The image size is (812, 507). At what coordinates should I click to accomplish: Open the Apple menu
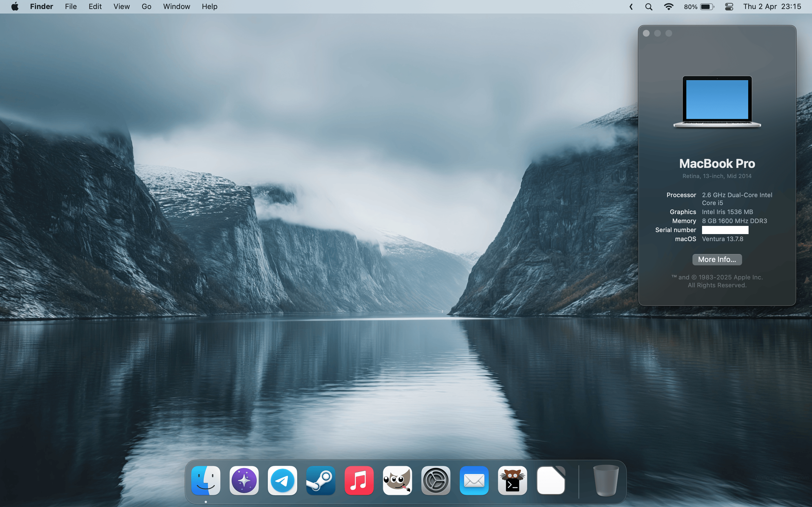(15, 7)
